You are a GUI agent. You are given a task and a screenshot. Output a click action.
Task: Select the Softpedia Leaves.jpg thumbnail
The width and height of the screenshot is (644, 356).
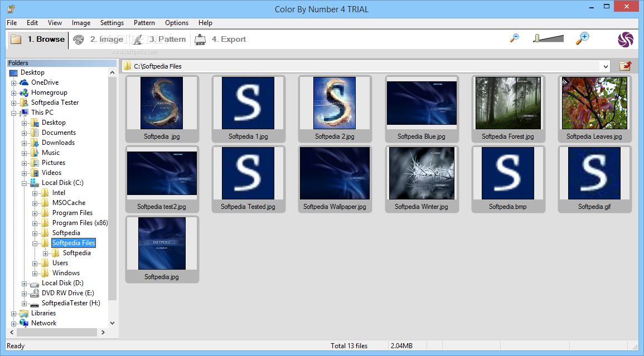click(x=594, y=109)
